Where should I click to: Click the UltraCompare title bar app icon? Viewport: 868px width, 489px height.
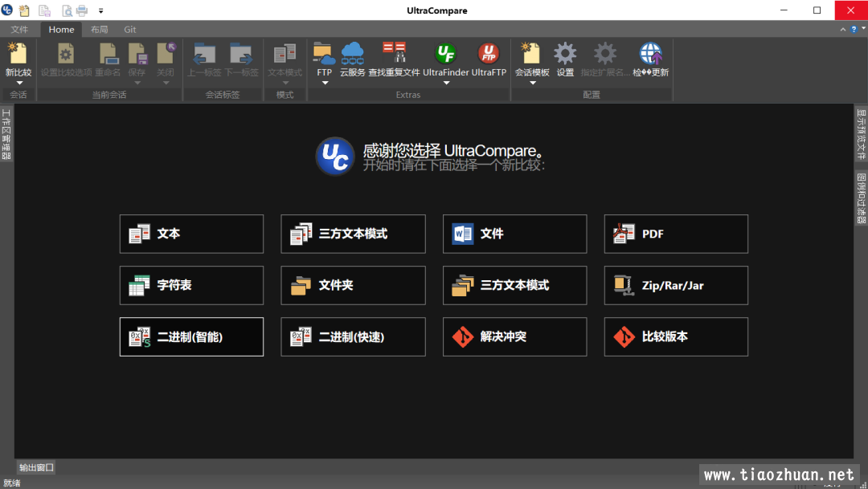pos(6,10)
